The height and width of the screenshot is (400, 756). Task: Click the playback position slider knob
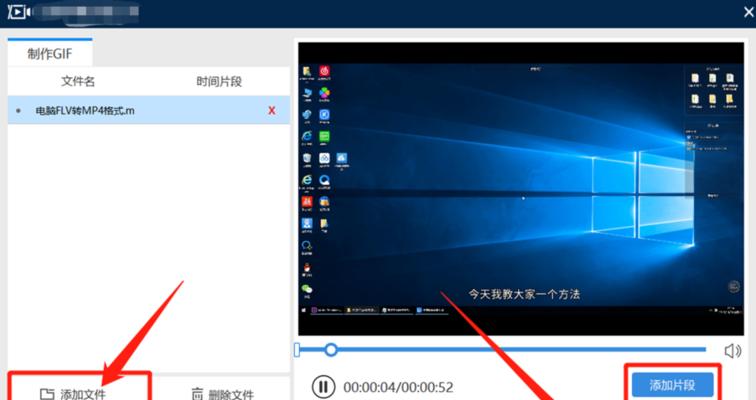331,349
